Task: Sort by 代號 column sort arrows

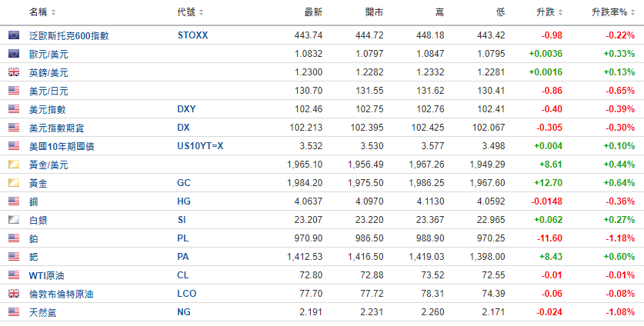Action: (201, 13)
